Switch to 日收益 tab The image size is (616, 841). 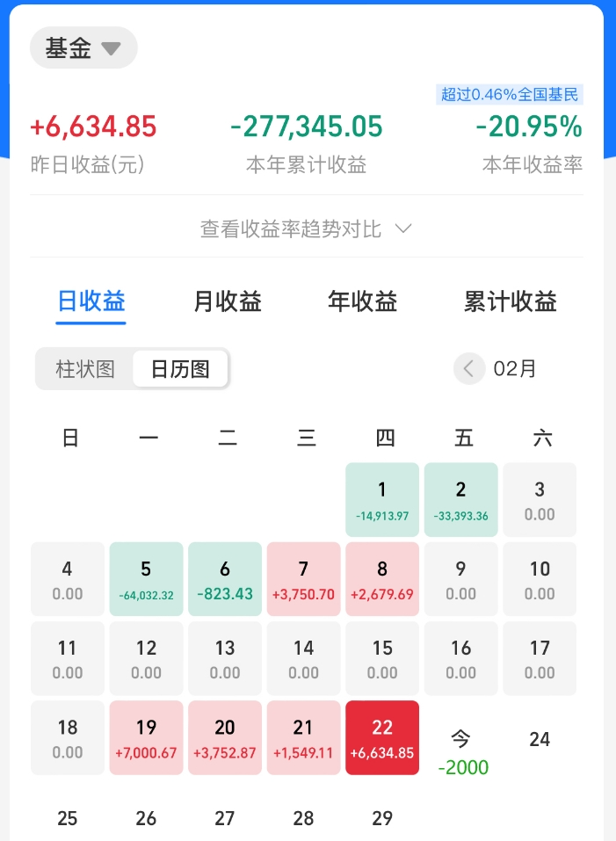91,301
